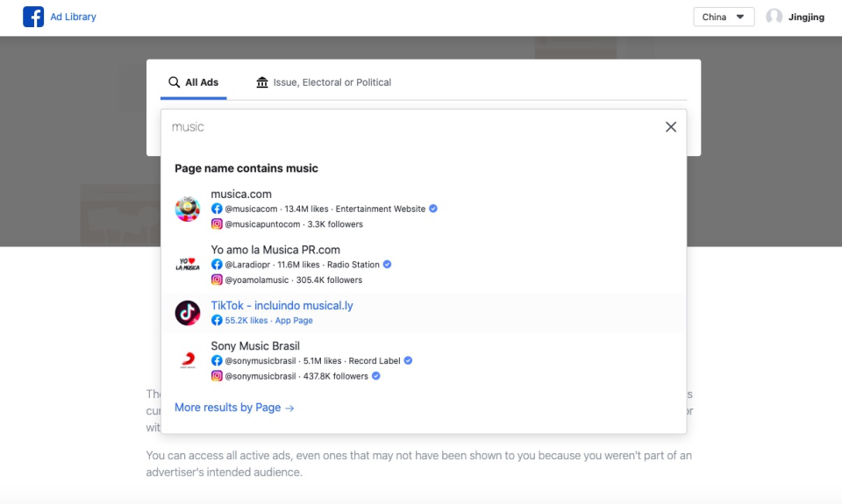
Task: Click the '@yoamolamusic · 305.4K followers' text
Action: (x=293, y=280)
